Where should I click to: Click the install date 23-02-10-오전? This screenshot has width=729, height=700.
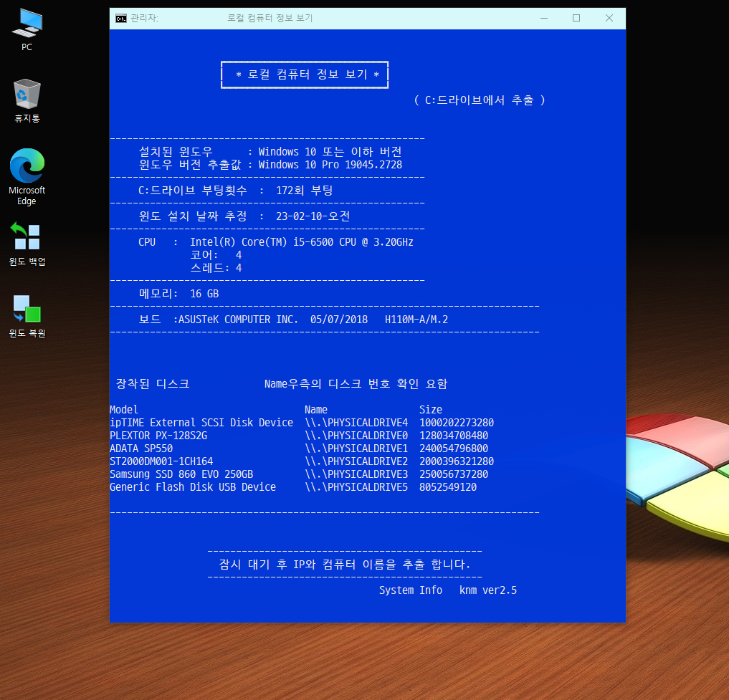313,216
